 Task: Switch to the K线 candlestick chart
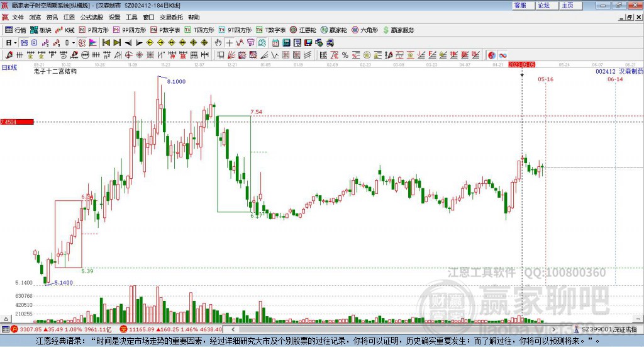tap(65, 30)
